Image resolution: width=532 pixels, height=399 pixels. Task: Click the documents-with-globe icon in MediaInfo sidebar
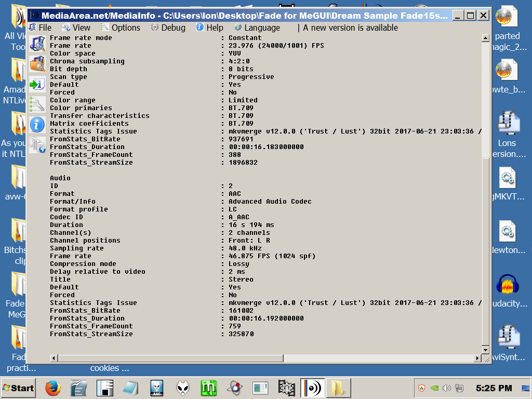coord(37,145)
